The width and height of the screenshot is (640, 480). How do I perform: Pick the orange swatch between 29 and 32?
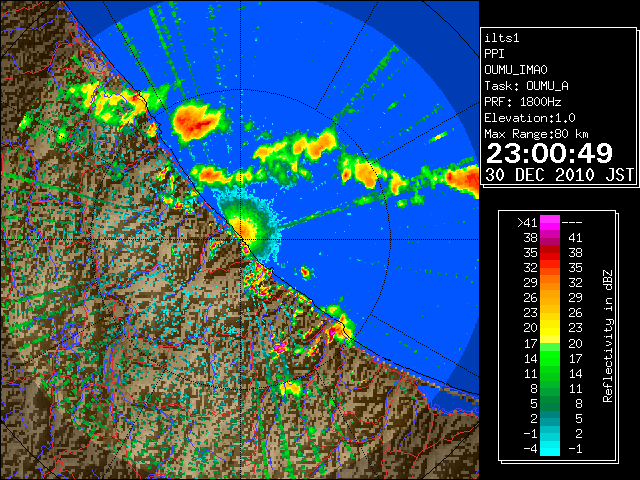coord(550,282)
